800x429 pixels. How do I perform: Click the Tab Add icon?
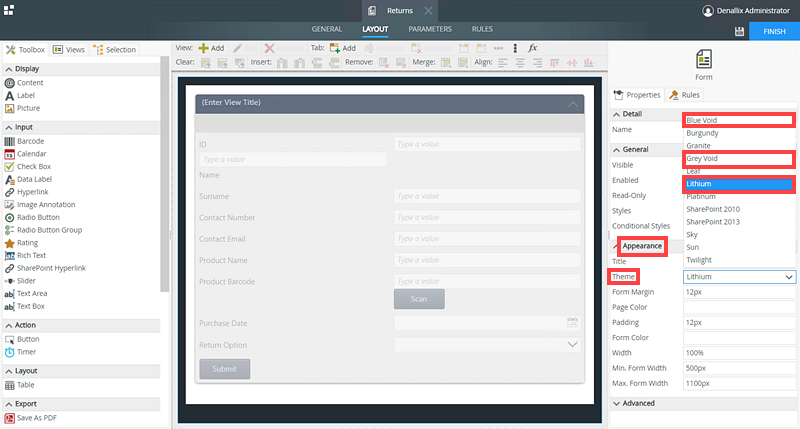(x=335, y=48)
